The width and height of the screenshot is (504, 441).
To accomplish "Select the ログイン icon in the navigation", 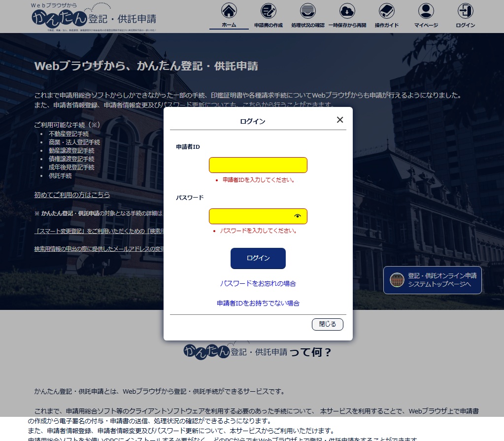I will [464, 12].
